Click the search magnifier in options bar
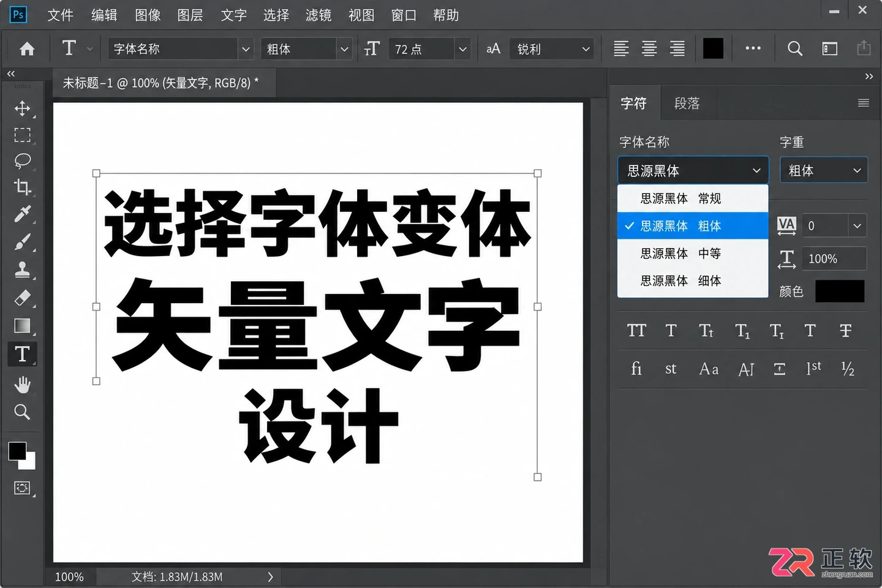 [795, 48]
